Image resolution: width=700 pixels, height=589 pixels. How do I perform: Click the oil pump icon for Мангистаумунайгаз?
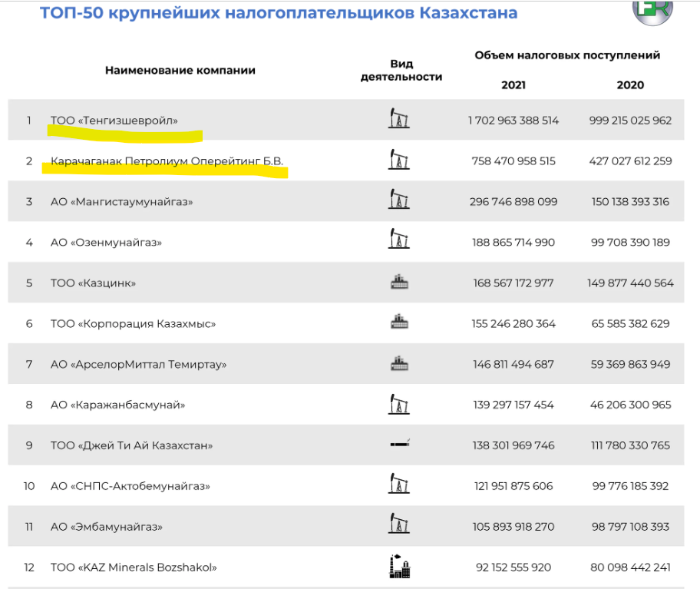(x=399, y=200)
